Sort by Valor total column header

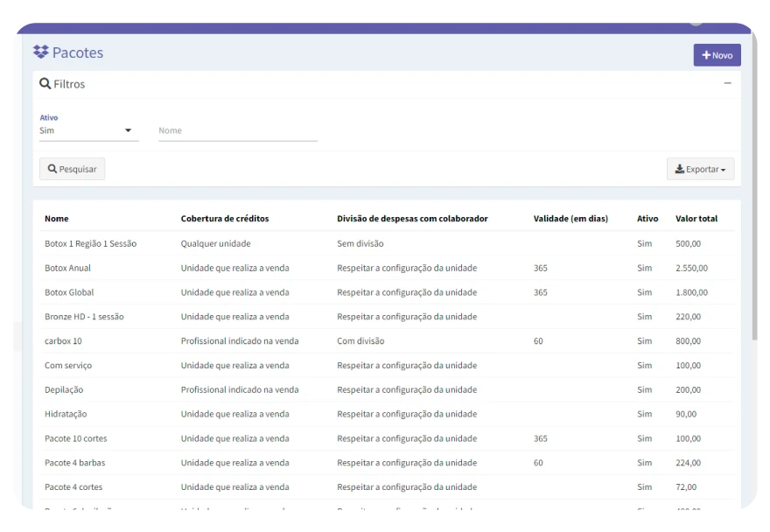[x=696, y=219]
